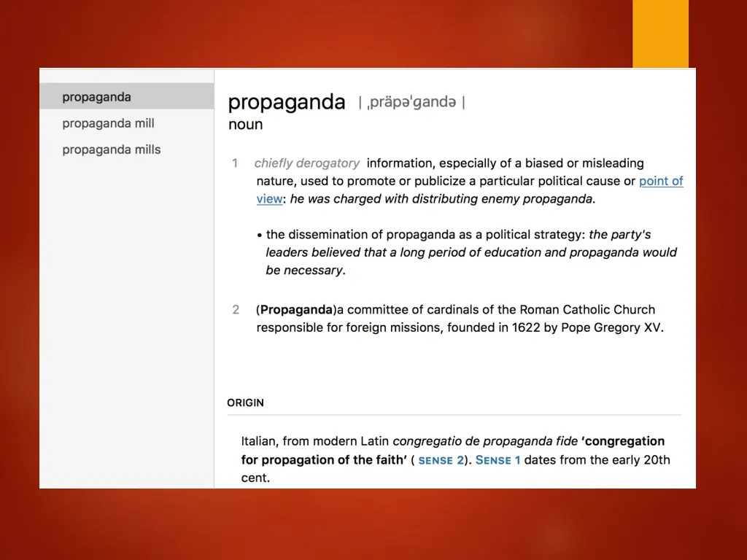The image size is (747, 560).
Task: Open 'propaganda mill' sidebar entry
Action: coord(127,123)
